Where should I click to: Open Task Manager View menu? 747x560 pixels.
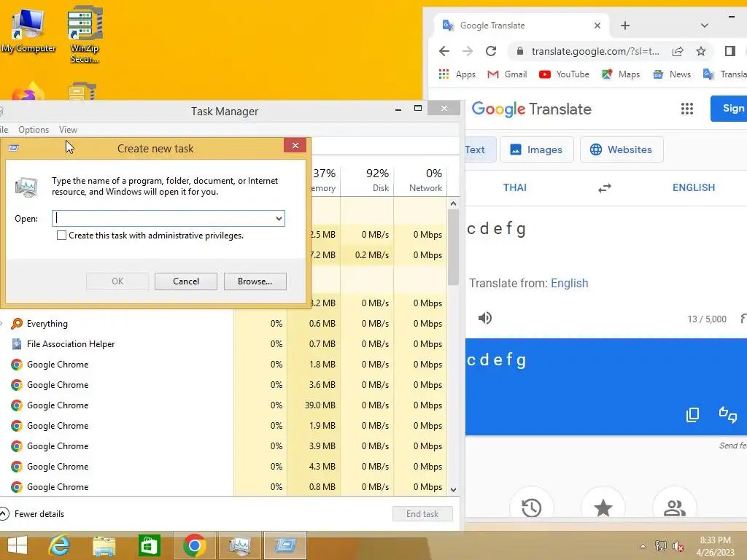[68, 130]
